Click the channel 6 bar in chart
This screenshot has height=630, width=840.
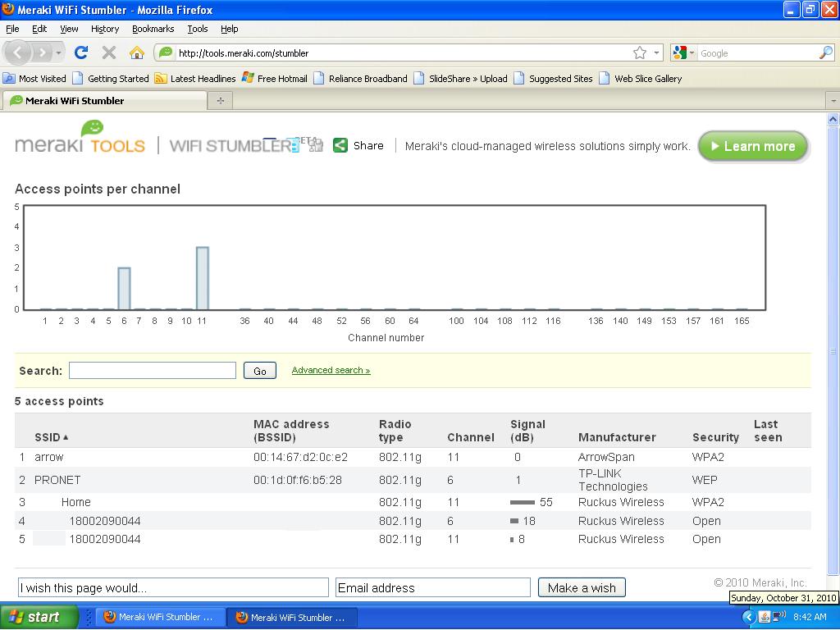click(124, 288)
